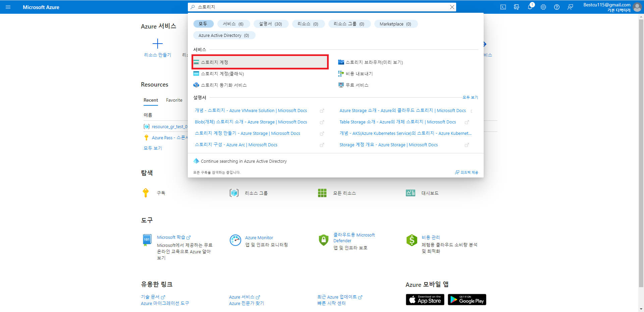Switch to the Recent resources tab
Viewport: 644px width, 312px height.
pyautogui.click(x=151, y=100)
